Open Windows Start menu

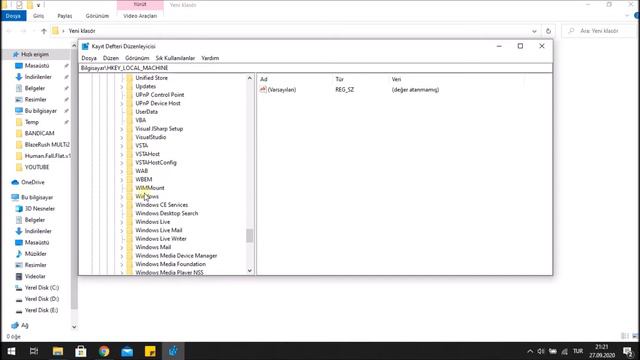click(x=11, y=351)
